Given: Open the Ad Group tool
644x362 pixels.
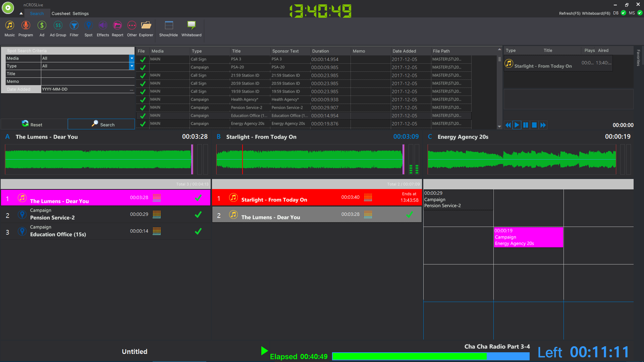Looking at the screenshot, I should 58,29.
